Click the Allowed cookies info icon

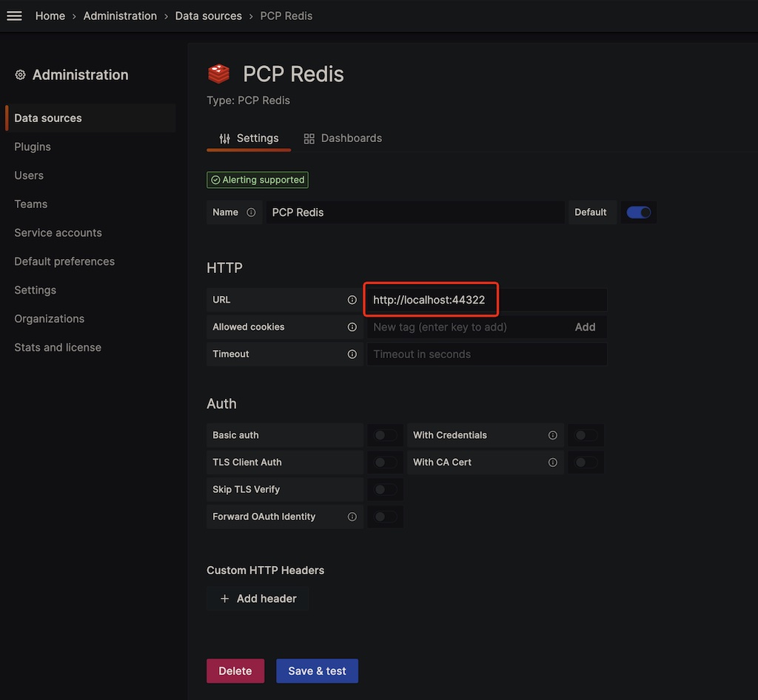tap(352, 327)
